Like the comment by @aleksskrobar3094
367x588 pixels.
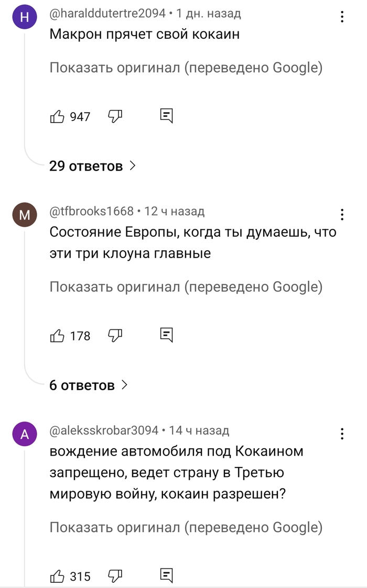click(57, 576)
